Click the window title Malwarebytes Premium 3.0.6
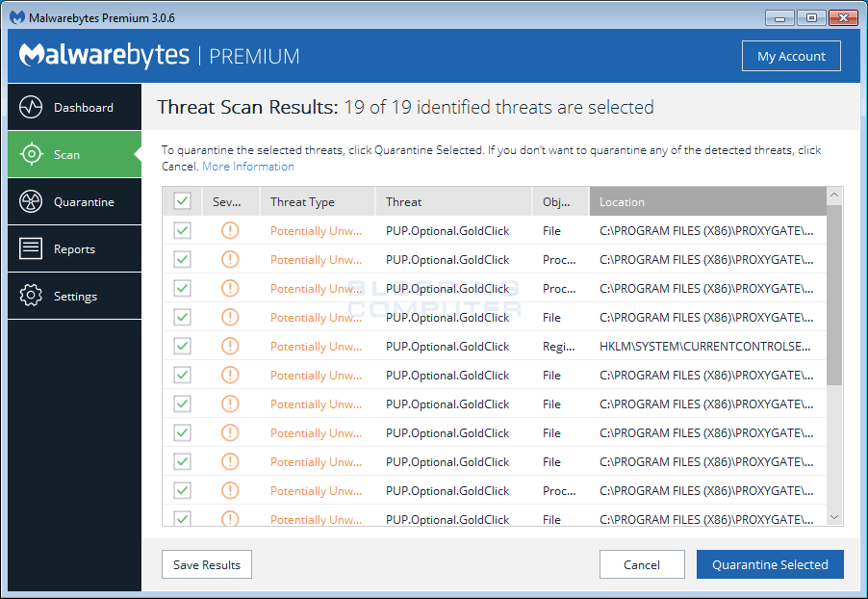Image resolution: width=868 pixels, height=599 pixels. (x=102, y=17)
